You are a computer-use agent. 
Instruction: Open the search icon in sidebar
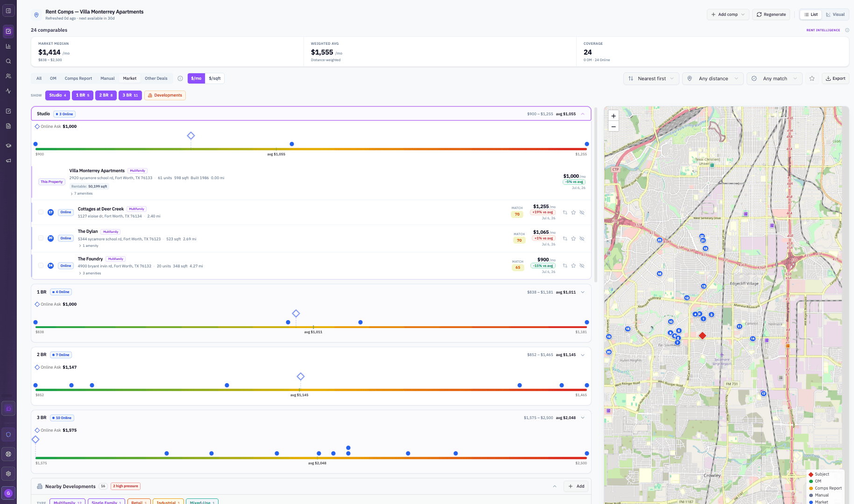click(8, 61)
